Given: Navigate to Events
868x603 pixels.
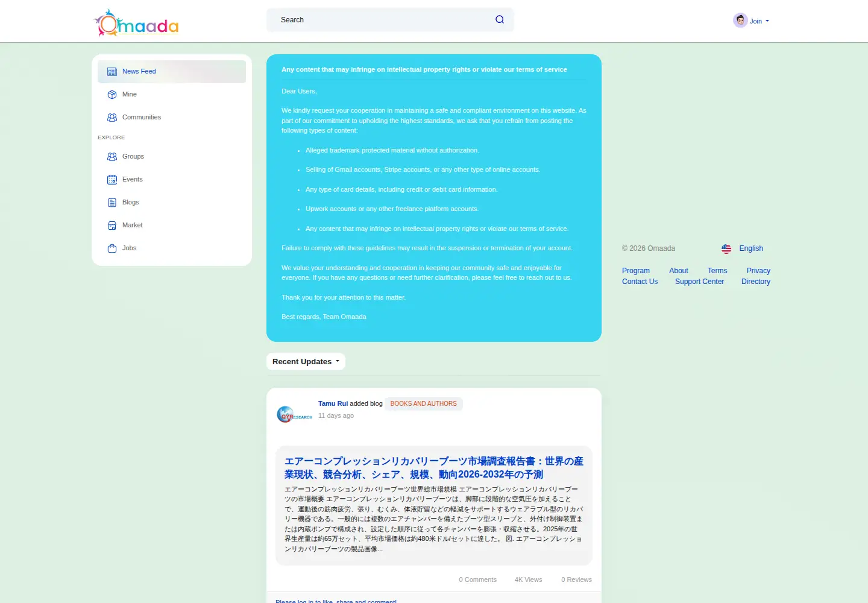Looking at the screenshot, I should coord(172,180).
